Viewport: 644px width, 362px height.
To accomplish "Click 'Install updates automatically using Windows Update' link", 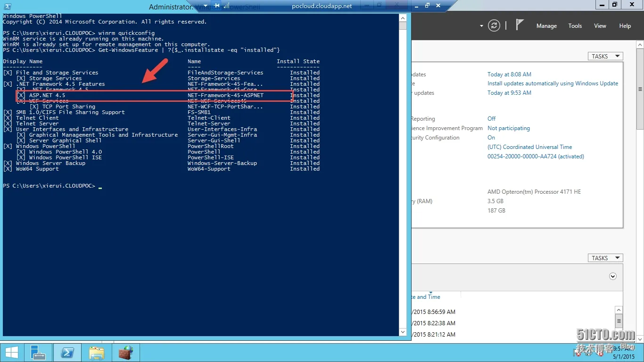I will pos(553,83).
